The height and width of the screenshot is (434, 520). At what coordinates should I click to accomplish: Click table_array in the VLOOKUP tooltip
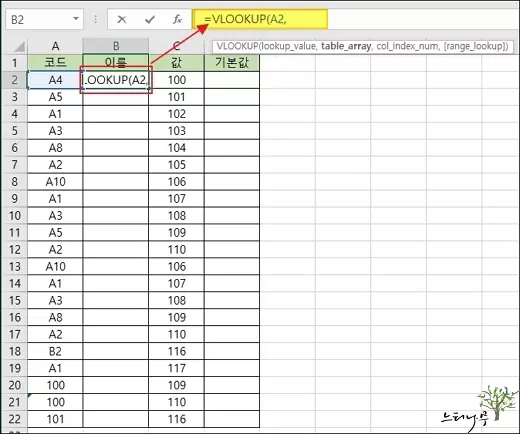pyautogui.click(x=346, y=46)
